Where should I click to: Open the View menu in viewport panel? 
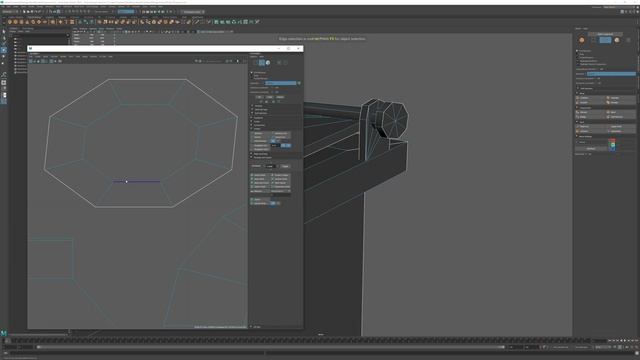75,29
